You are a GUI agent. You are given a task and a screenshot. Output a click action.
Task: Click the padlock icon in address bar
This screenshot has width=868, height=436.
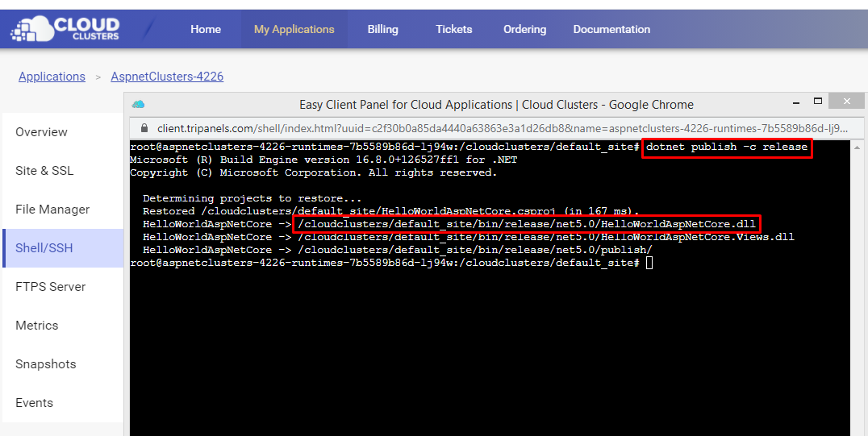pos(144,128)
